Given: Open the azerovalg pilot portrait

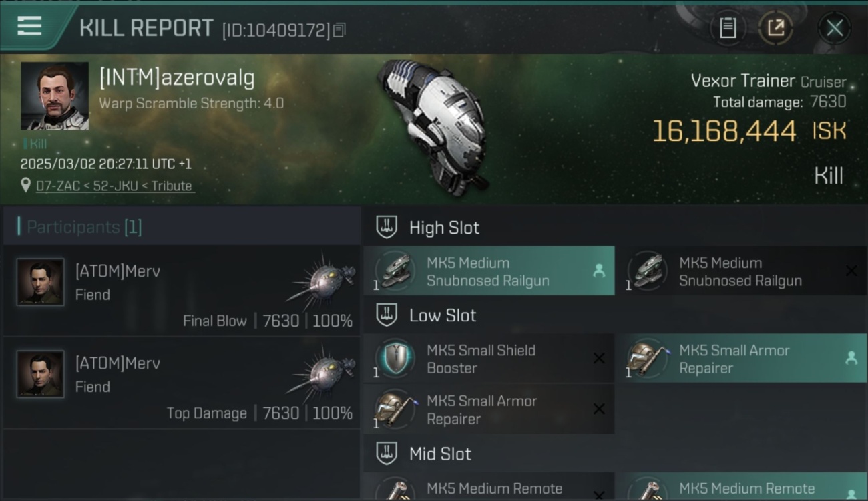Looking at the screenshot, I should 55,96.
